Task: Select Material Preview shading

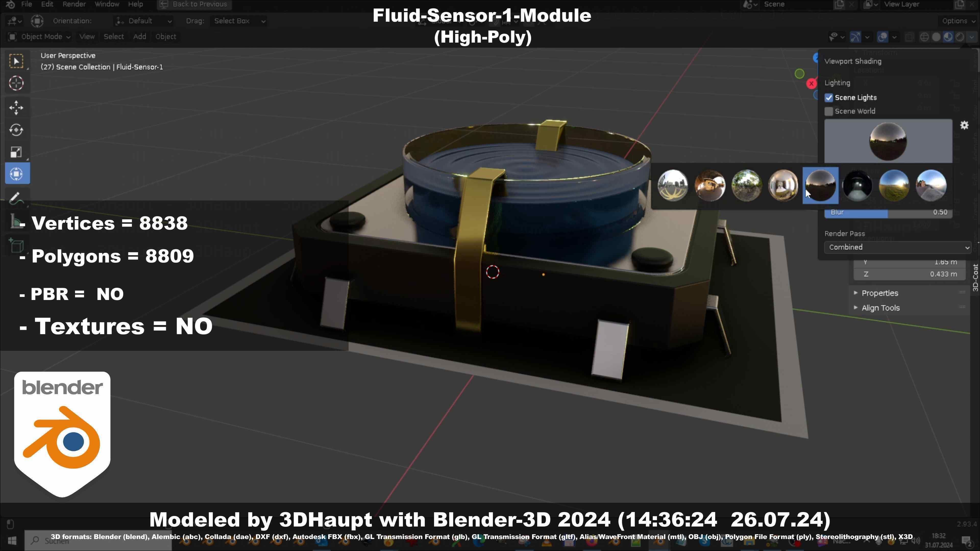Action: pos(948,37)
